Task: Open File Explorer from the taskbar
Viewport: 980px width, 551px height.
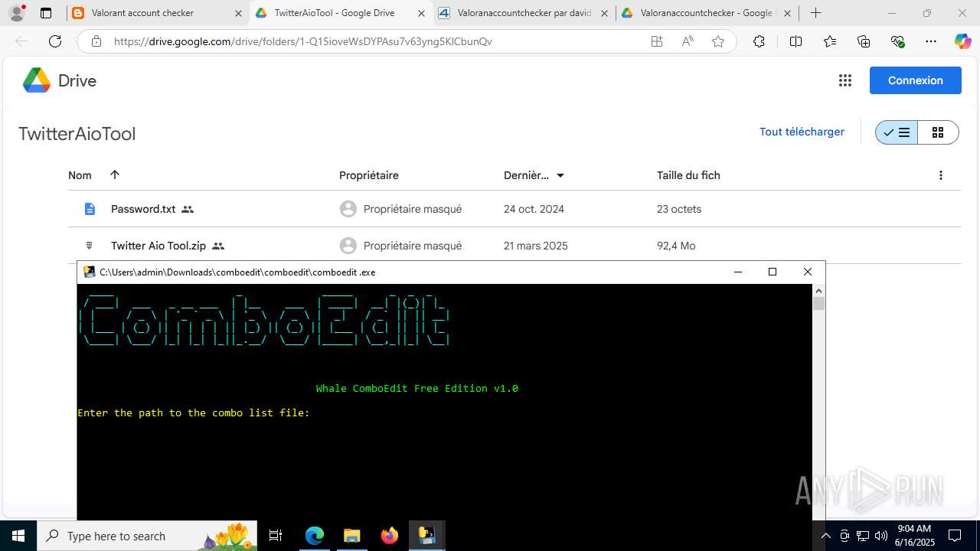Action: tap(351, 536)
